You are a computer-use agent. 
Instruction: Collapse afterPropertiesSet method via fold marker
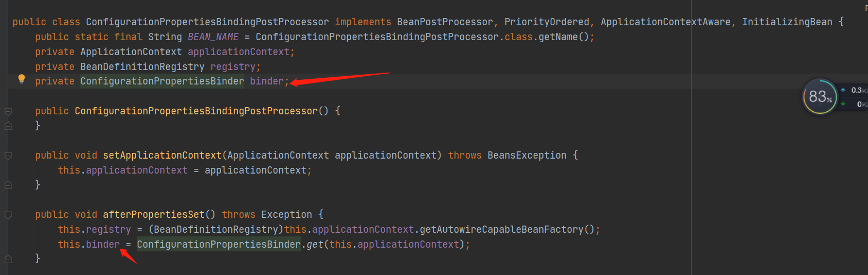click(8, 215)
